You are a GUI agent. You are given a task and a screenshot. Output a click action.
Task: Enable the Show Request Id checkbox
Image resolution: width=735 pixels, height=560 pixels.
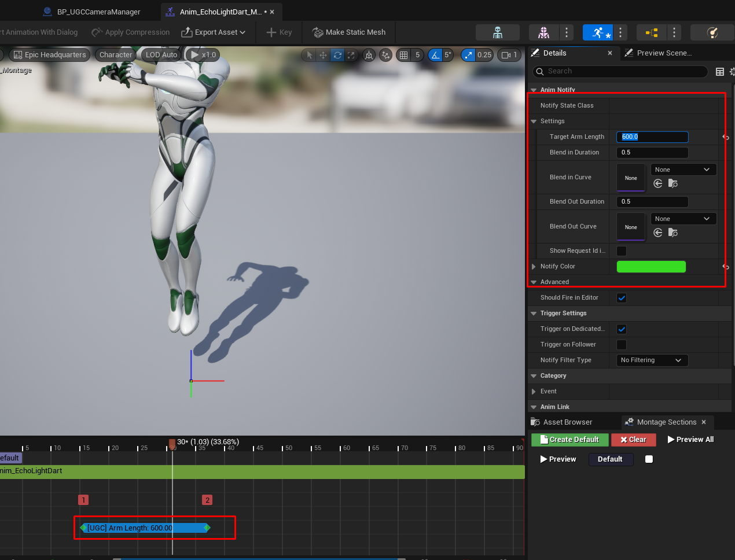pos(622,251)
